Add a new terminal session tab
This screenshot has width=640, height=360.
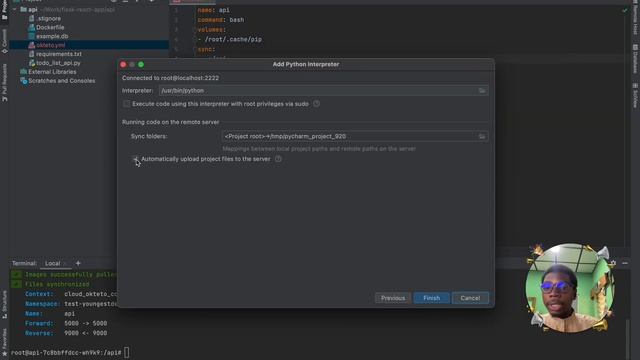tap(78, 263)
